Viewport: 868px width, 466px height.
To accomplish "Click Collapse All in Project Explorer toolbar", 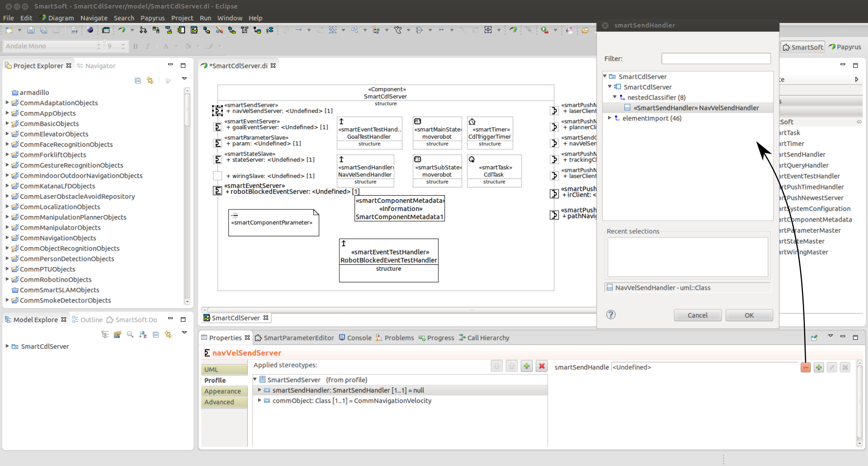I will pyautogui.click(x=138, y=81).
